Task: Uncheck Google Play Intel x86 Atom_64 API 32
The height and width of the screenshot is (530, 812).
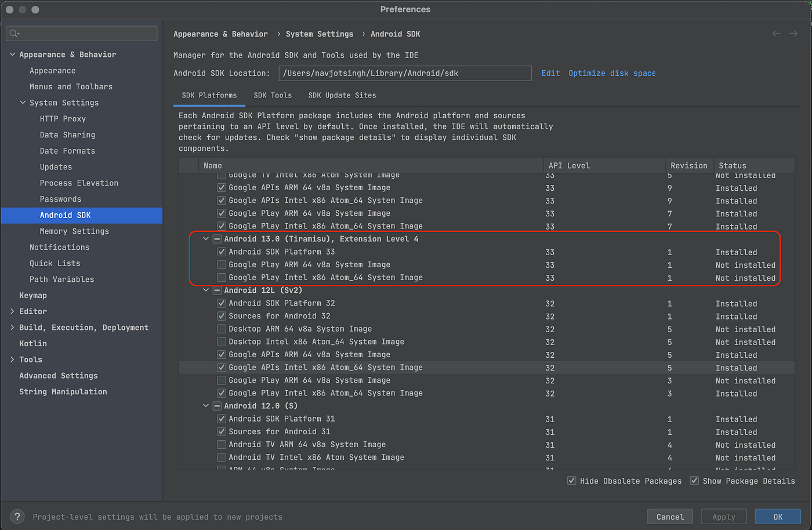Action: [222, 393]
